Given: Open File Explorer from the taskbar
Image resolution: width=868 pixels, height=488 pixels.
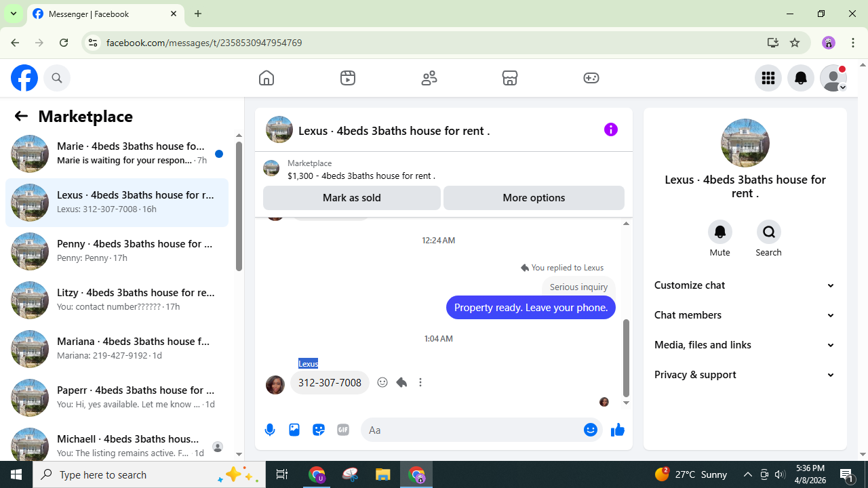Looking at the screenshot, I should 383,474.
